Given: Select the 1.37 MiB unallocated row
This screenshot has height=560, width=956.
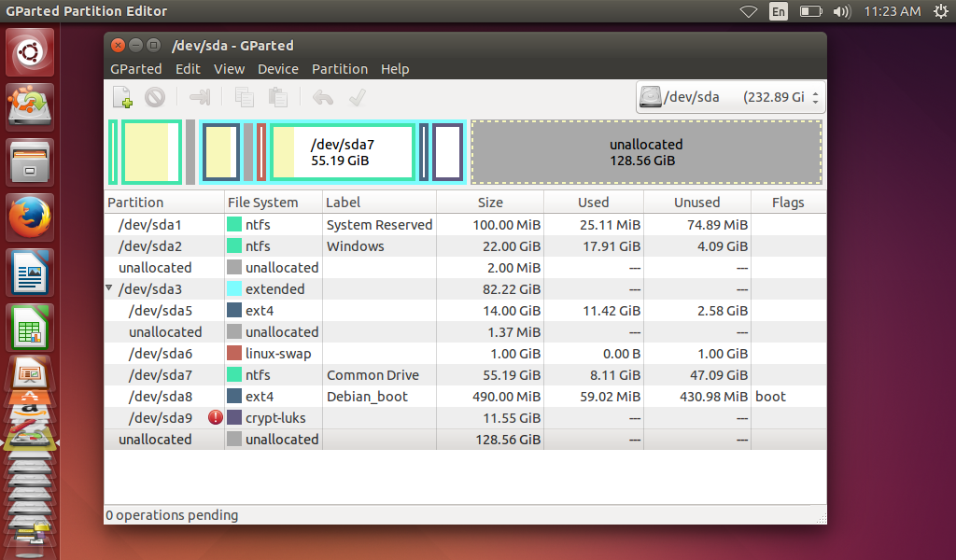Looking at the screenshot, I should point(465,332).
